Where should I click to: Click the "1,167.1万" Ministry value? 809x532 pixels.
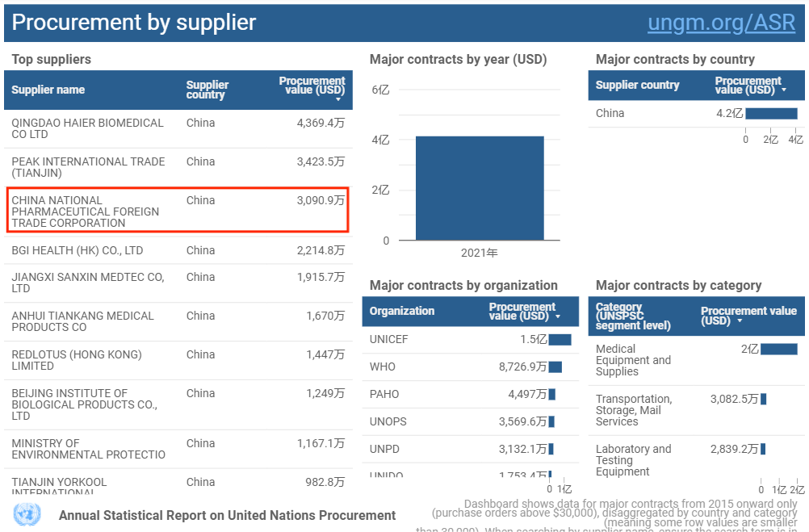pos(321,443)
